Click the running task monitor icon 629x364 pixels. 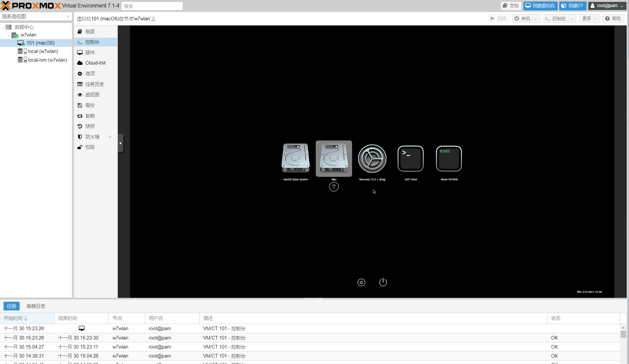pos(82,328)
